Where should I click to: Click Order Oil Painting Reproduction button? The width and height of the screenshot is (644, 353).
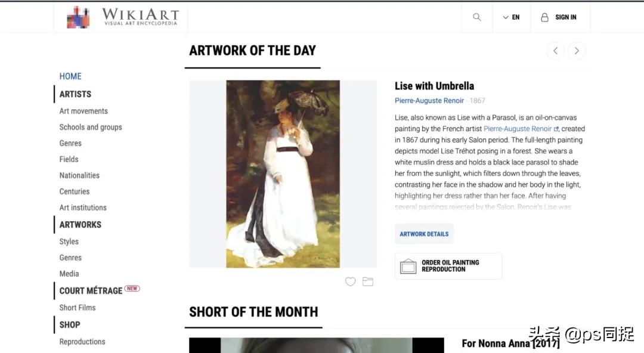click(448, 266)
